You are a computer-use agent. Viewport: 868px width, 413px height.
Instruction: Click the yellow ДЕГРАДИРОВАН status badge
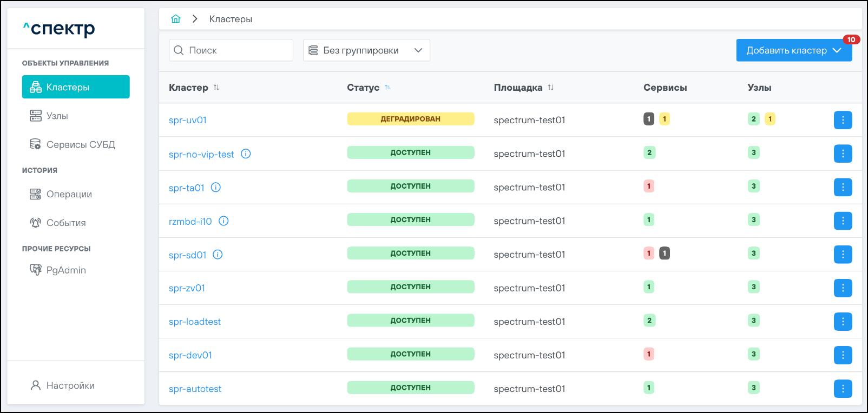410,119
